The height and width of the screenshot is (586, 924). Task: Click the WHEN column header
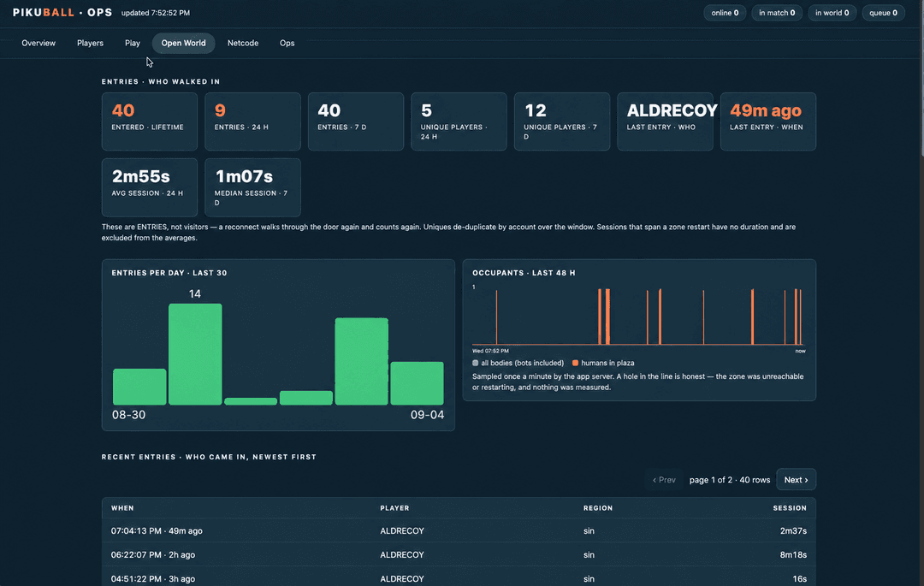[x=122, y=507]
